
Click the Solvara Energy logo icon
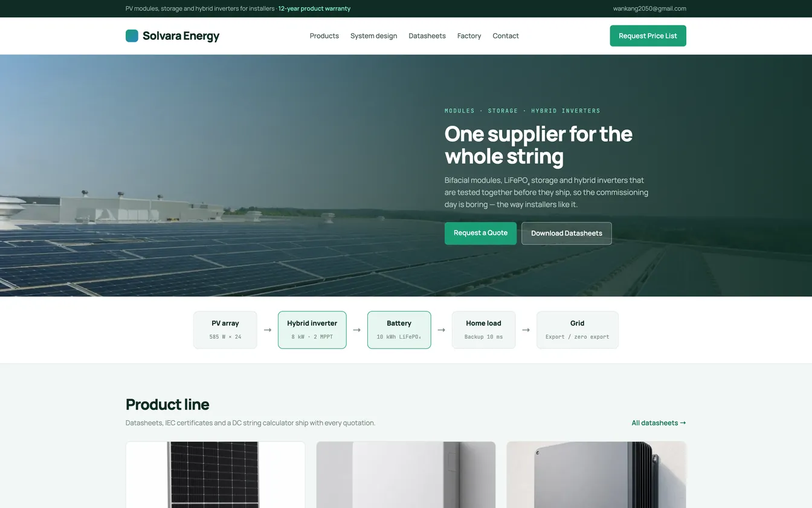click(x=132, y=36)
